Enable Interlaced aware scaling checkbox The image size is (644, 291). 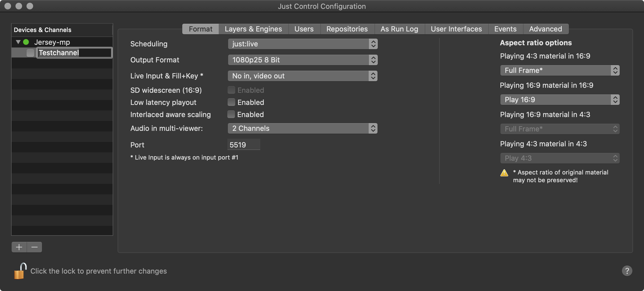tap(231, 114)
